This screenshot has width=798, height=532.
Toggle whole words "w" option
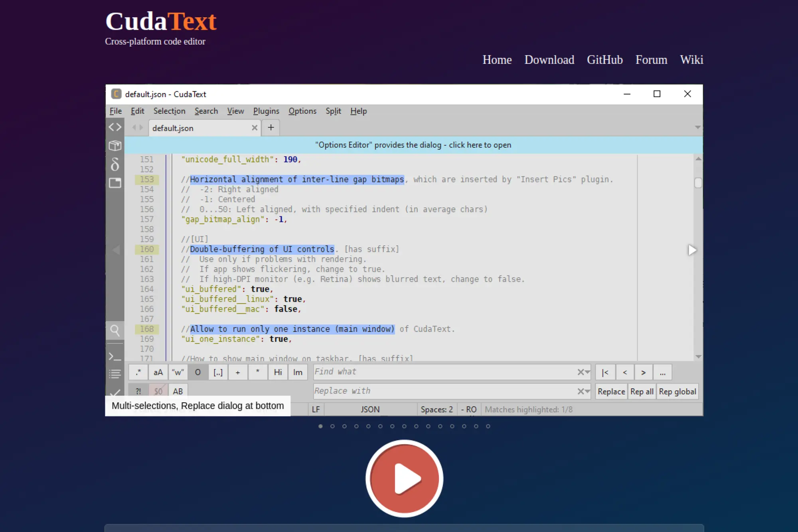tap(178, 372)
